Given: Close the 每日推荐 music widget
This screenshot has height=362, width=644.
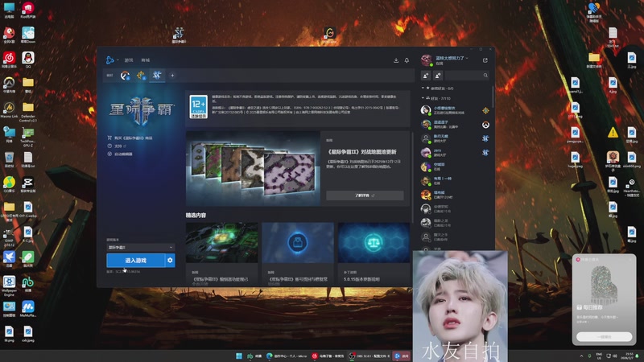Looking at the screenshot, I should tap(631, 259).
